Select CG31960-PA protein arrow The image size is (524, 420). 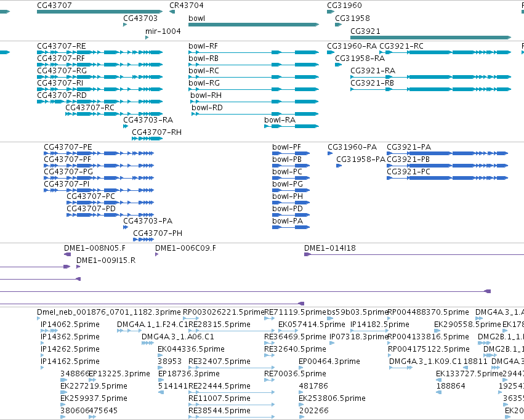click(330, 153)
